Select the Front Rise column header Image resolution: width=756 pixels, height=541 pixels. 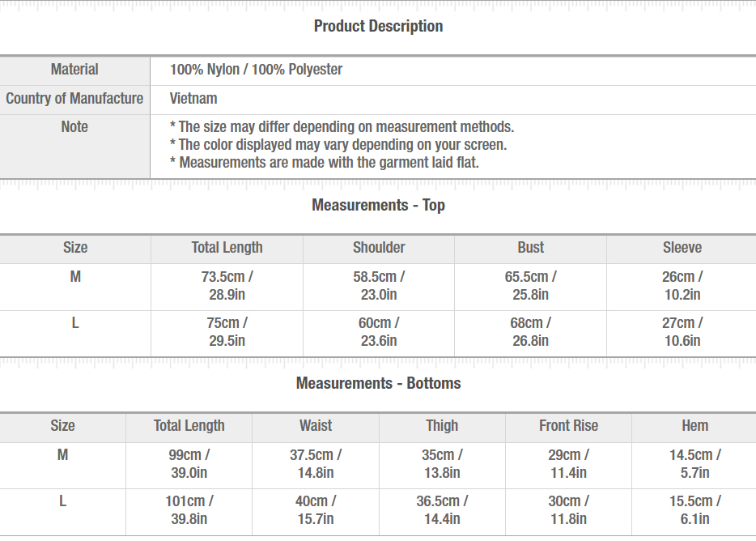[x=568, y=426]
